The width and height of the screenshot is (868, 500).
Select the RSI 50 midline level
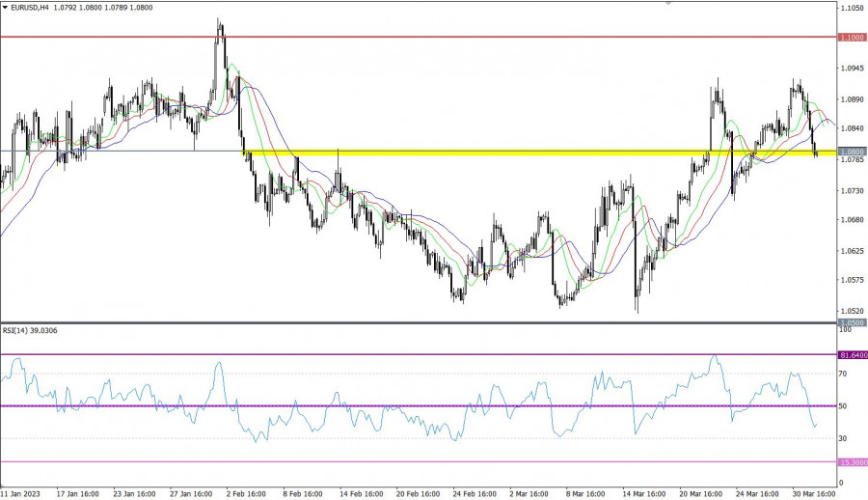(386, 405)
